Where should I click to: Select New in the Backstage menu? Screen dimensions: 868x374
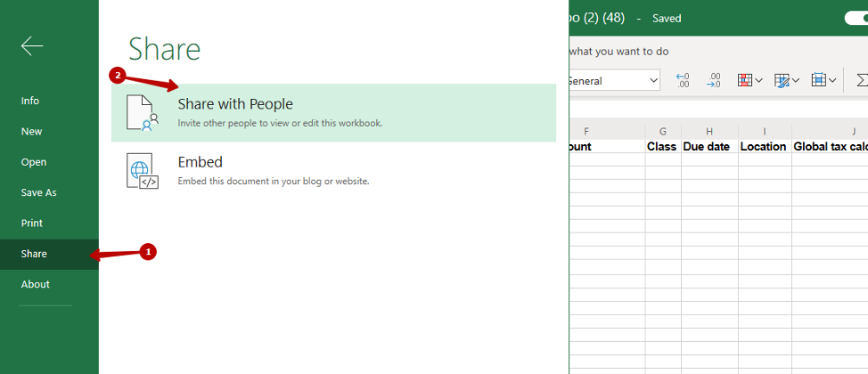pos(31,132)
